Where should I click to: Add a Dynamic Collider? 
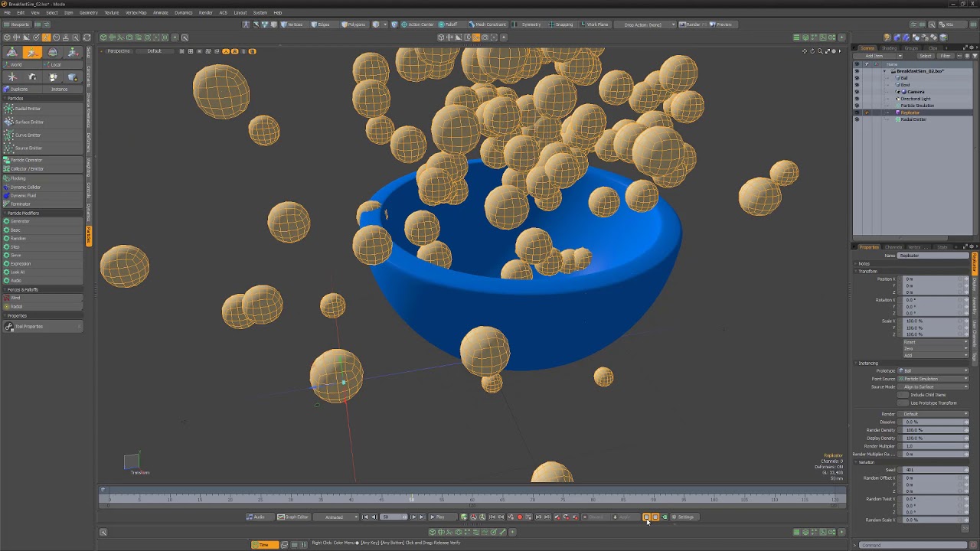(x=42, y=187)
